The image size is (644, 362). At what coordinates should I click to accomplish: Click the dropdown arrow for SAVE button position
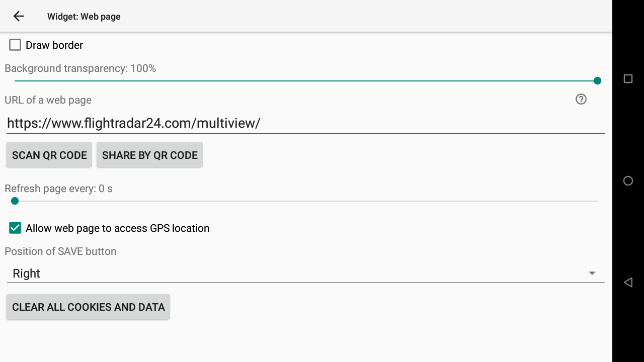(x=592, y=273)
